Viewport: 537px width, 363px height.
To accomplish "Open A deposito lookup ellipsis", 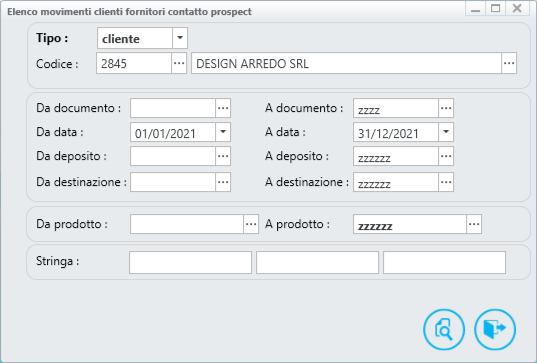I will 446,156.
